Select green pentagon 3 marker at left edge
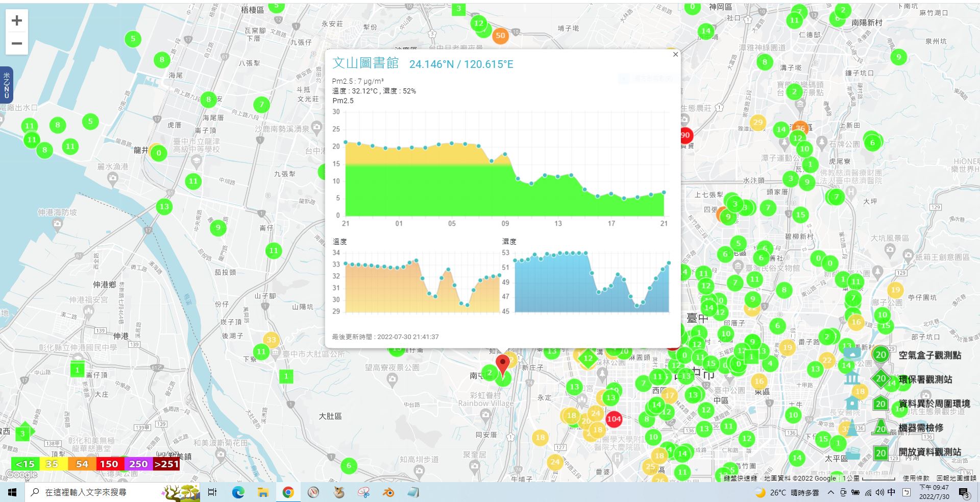 pyautogui.click(x=22, y=433)
